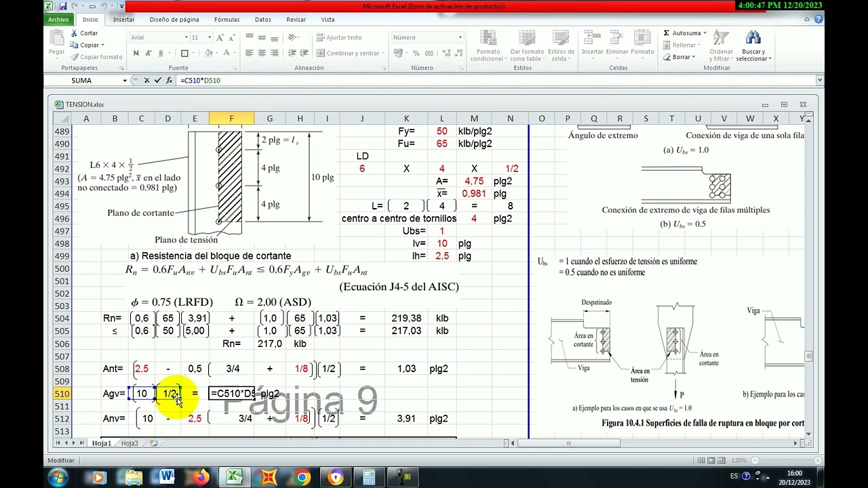
Task: Open Buscar y seleccionar
Action: point(753,46)
